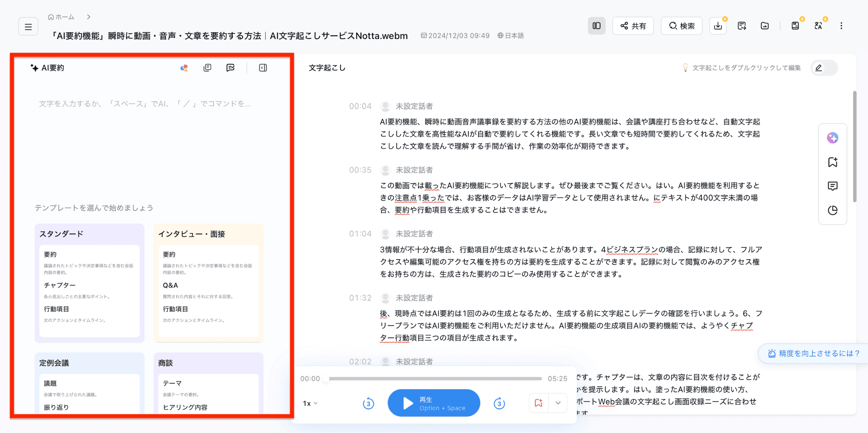Click the playback position handle at 00:00
This screenshot has width=868, height=433.
coord(326,379)
